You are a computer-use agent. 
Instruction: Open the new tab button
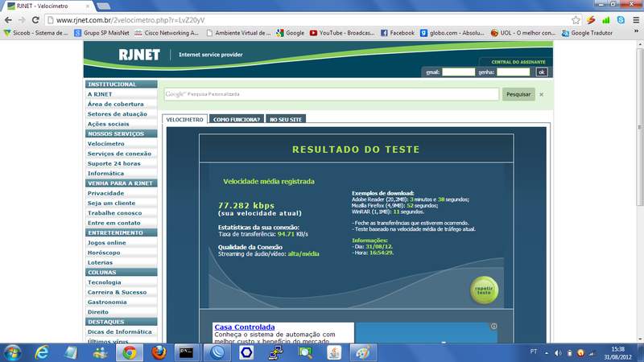[x=103, y=6]
